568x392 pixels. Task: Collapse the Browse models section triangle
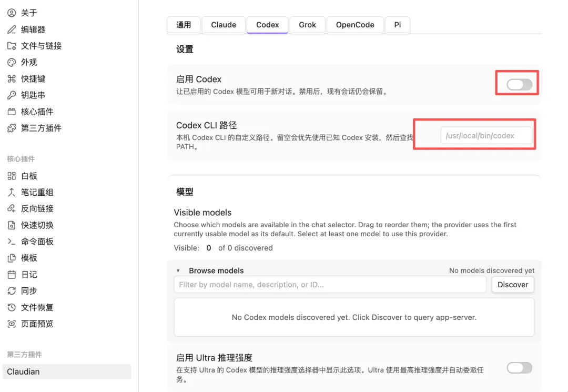pyautogui.click(x=178, y=270)
